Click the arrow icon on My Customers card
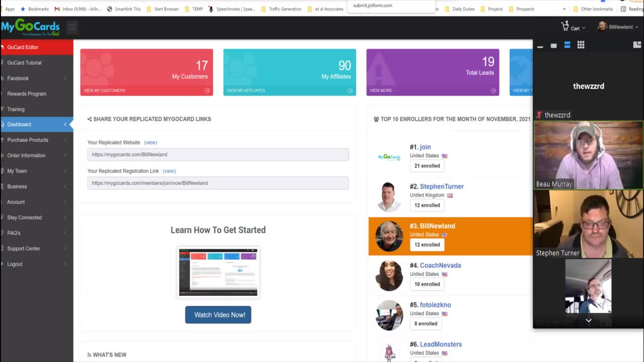The width and height of the screenshot is (644, 362). (207, 90)
